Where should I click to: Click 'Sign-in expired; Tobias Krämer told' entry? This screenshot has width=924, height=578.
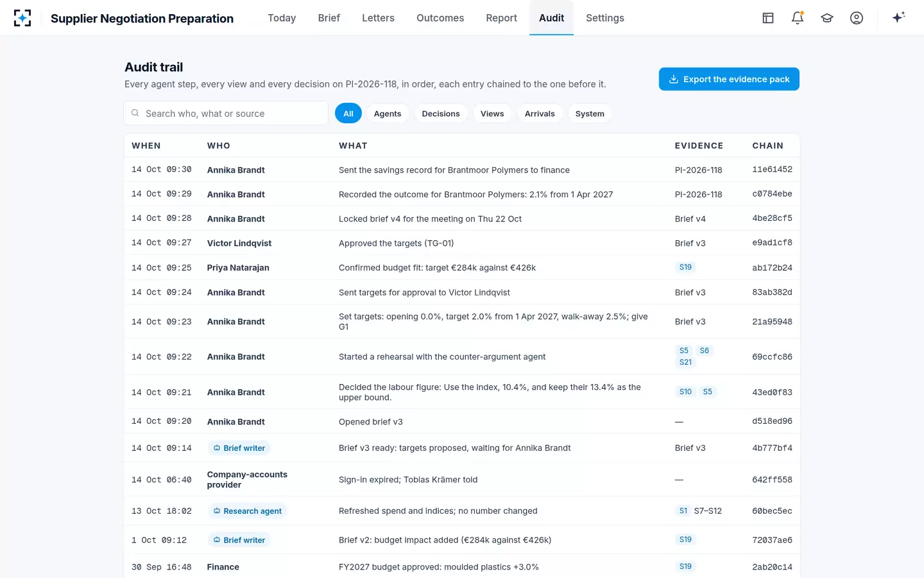[x=408, y=480]
